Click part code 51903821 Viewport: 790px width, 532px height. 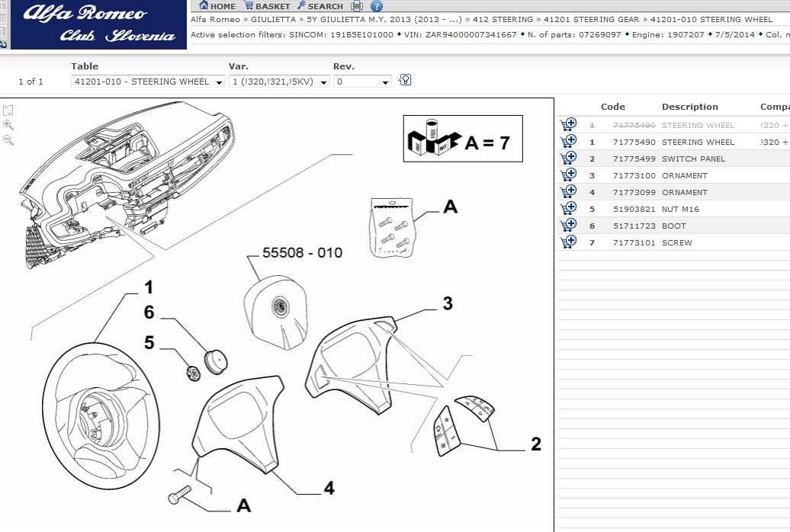point(634,209)
